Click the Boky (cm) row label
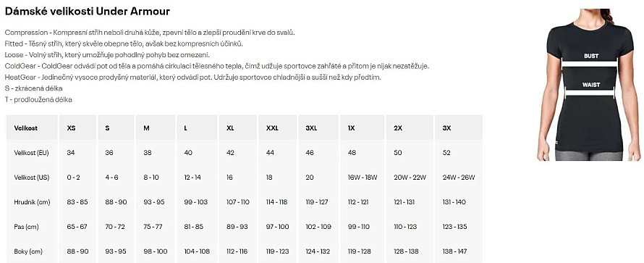Viewport: 644px width, 263px height. (28, 251)
